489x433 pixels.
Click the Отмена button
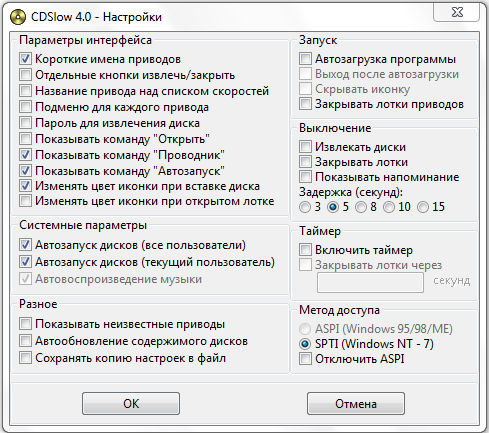356,403
